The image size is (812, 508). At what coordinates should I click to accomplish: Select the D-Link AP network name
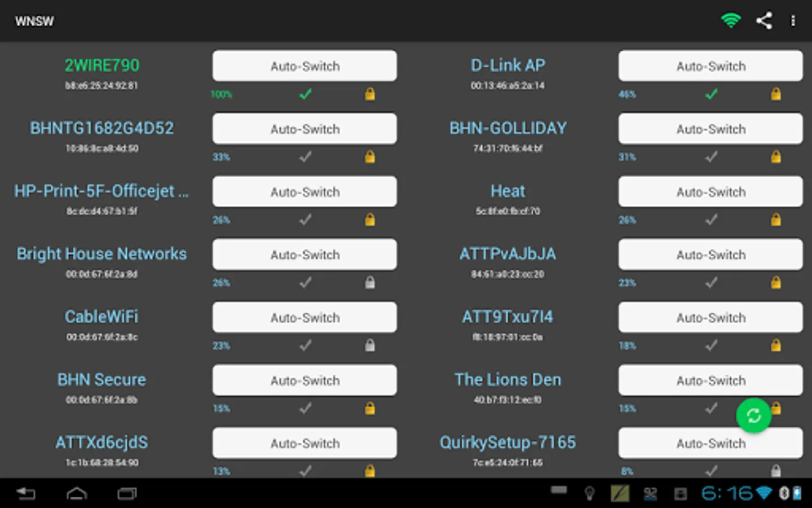click(x=508, y=65)
